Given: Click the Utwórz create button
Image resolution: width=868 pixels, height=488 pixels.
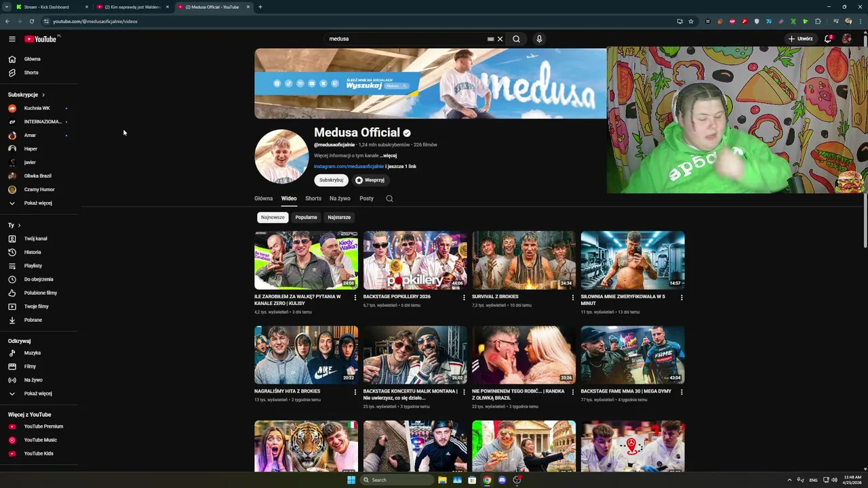Looking at the screenshot, I should tap(800, 39).
